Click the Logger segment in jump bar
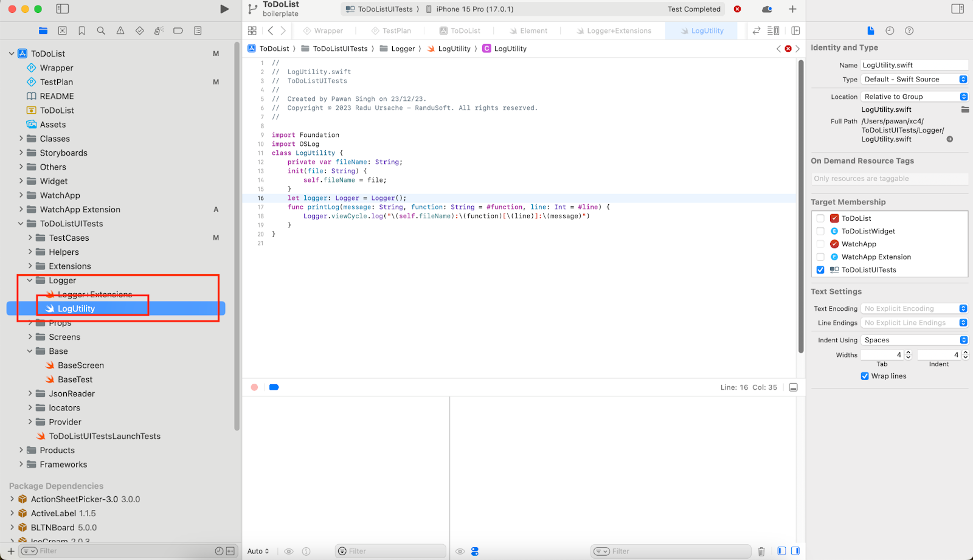The height and width of the screenshot is (560, 973). (x=397, y=49)
